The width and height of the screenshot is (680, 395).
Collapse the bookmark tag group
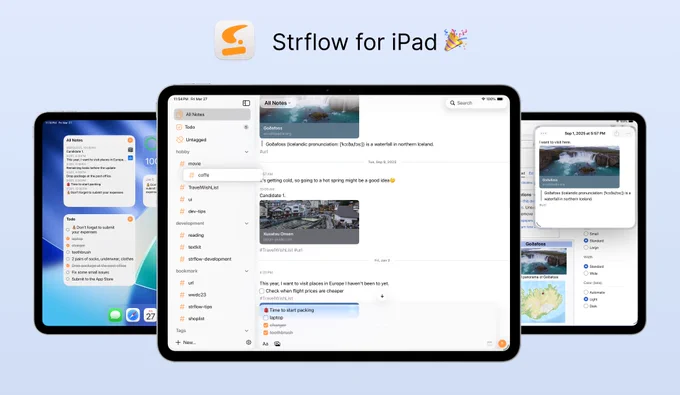click(246, 271)
